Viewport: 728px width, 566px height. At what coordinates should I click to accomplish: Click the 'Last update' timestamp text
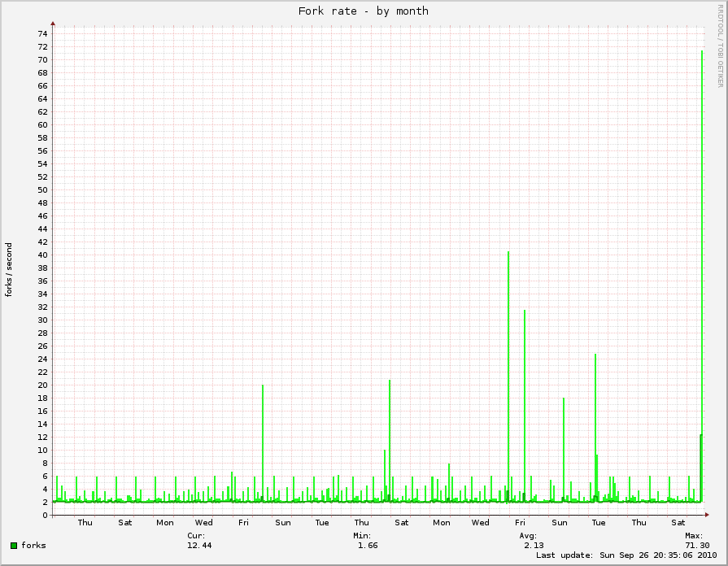(x=626, y=555)
